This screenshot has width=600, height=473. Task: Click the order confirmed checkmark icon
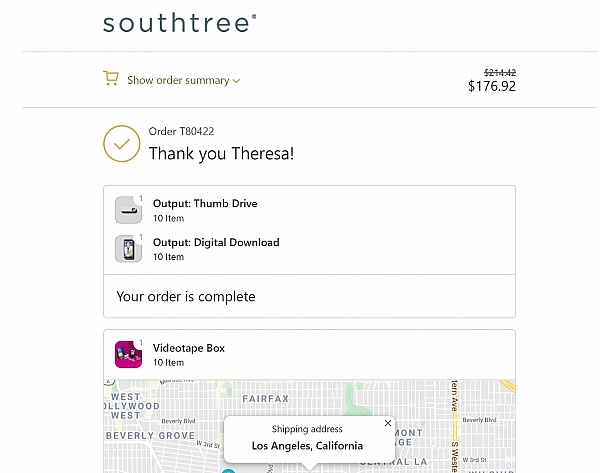tap(121, 144)
